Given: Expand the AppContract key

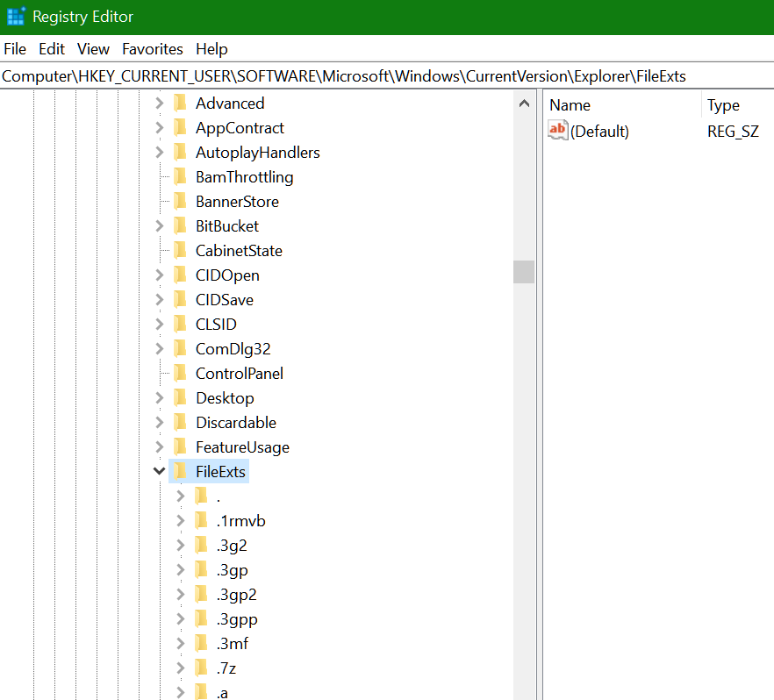Looking at the screenshot, I should coord(159,128).
